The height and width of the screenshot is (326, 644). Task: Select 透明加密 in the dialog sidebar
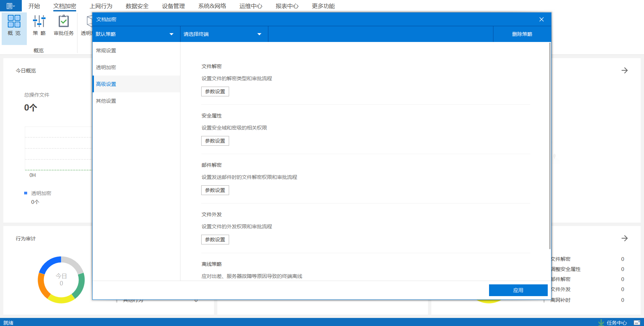click(106, 67)
